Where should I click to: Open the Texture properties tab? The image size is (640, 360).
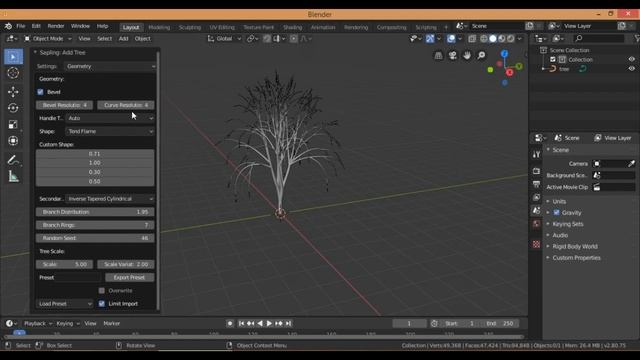coord(536,244)
